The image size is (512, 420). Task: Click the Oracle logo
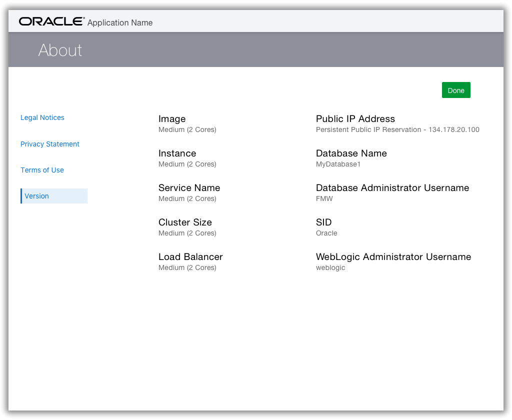(x=51, y=21)
